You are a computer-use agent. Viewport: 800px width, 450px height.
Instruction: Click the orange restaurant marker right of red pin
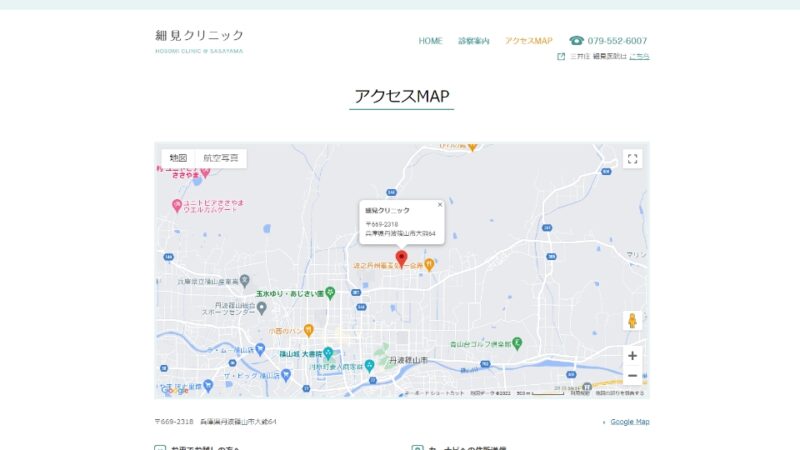tap(429, 264)
